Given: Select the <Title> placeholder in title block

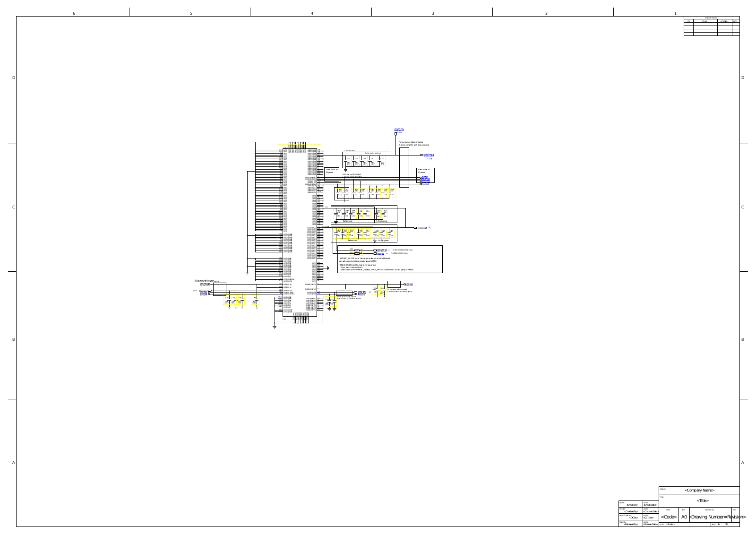Looking at the screenshot, I should [703, 500].
